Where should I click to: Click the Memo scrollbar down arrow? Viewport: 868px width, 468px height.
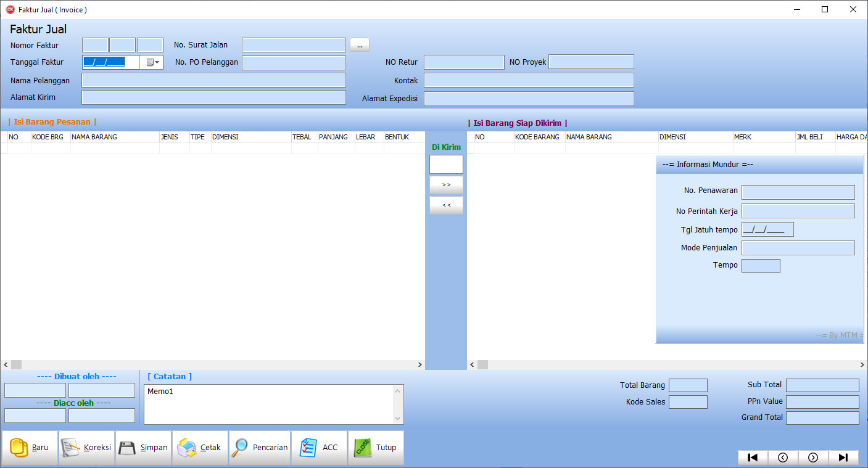(398, 419)
